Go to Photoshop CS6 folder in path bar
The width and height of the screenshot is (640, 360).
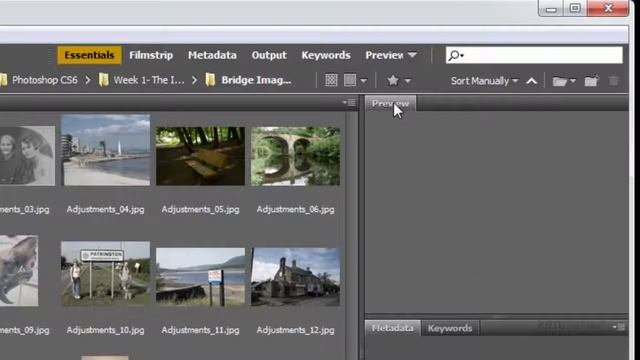tap(44, 80)
